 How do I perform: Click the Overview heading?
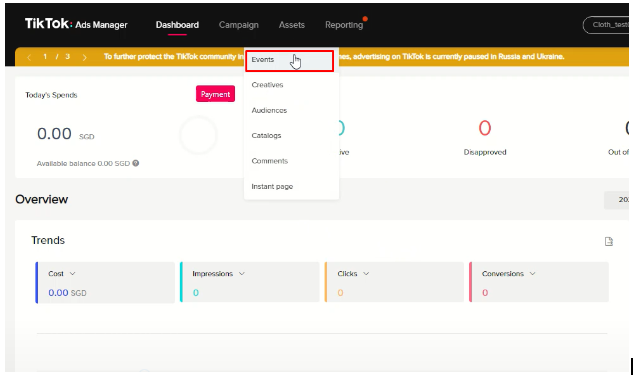[42, 199]
